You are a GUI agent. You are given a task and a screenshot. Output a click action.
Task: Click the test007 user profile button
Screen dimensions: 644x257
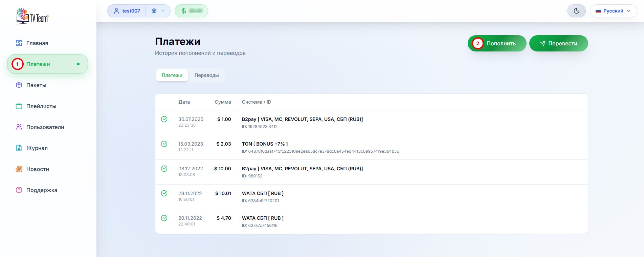tap(127, 11)
